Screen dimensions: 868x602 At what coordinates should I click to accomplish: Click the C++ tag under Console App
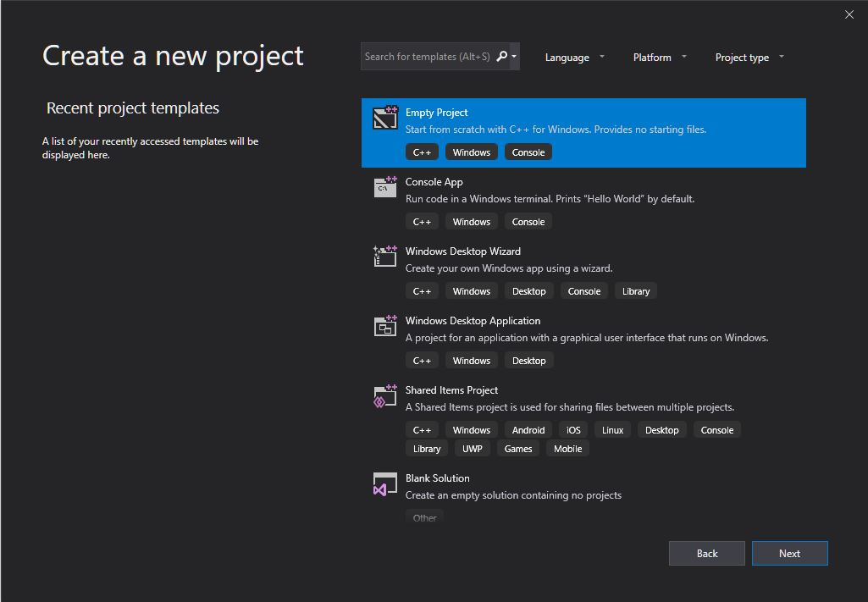click(x=422, y=222)
